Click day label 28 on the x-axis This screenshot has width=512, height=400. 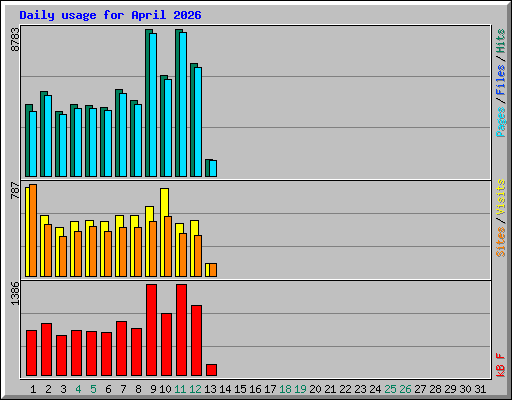(435, 389)
